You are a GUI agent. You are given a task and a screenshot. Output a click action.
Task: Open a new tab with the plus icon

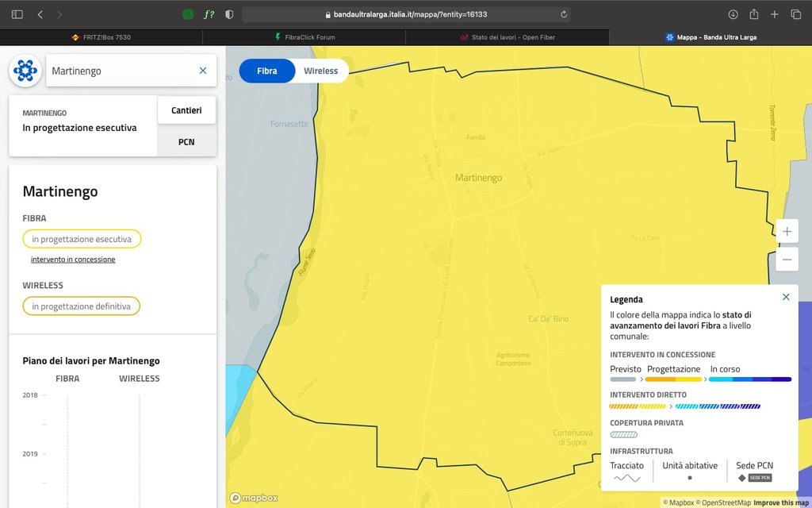pos(775,14)
